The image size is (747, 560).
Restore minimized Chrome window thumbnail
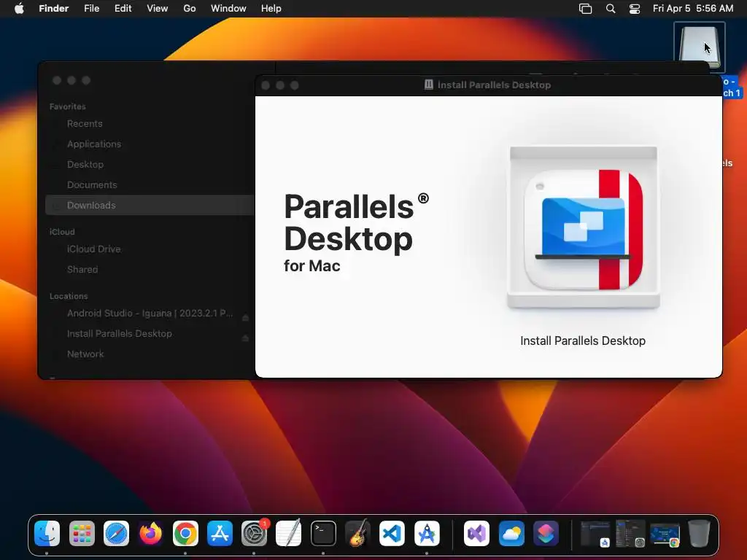click(665, 534)
